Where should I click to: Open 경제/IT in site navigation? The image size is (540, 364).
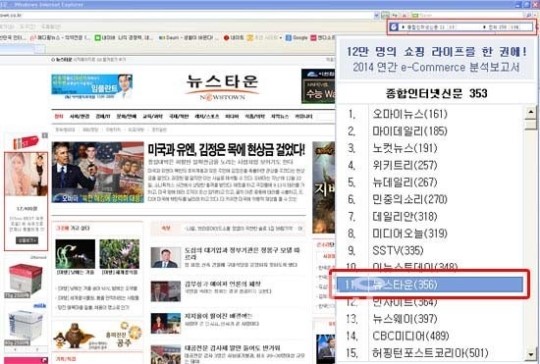coord(103,116)
